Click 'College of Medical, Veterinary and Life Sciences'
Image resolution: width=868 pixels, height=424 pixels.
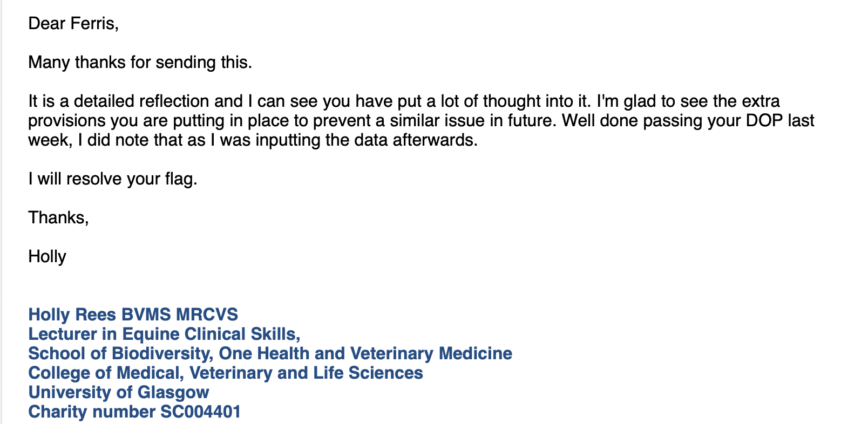(226, 373)
